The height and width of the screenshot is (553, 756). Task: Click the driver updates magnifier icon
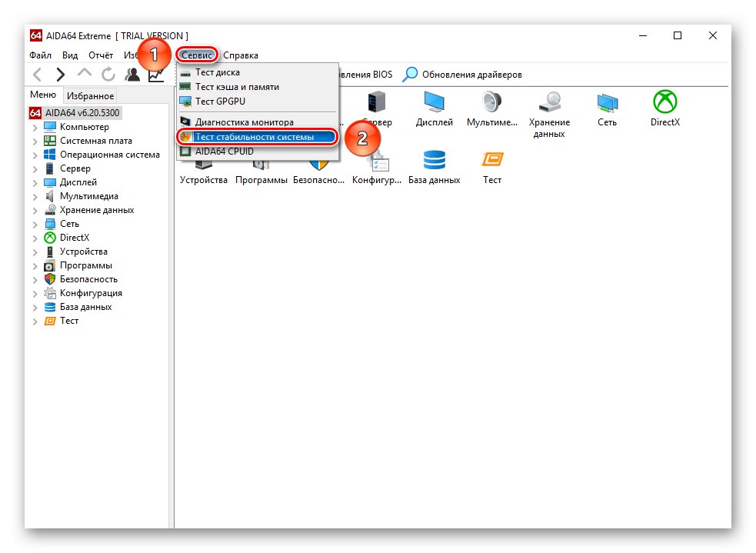coord(410,75)
